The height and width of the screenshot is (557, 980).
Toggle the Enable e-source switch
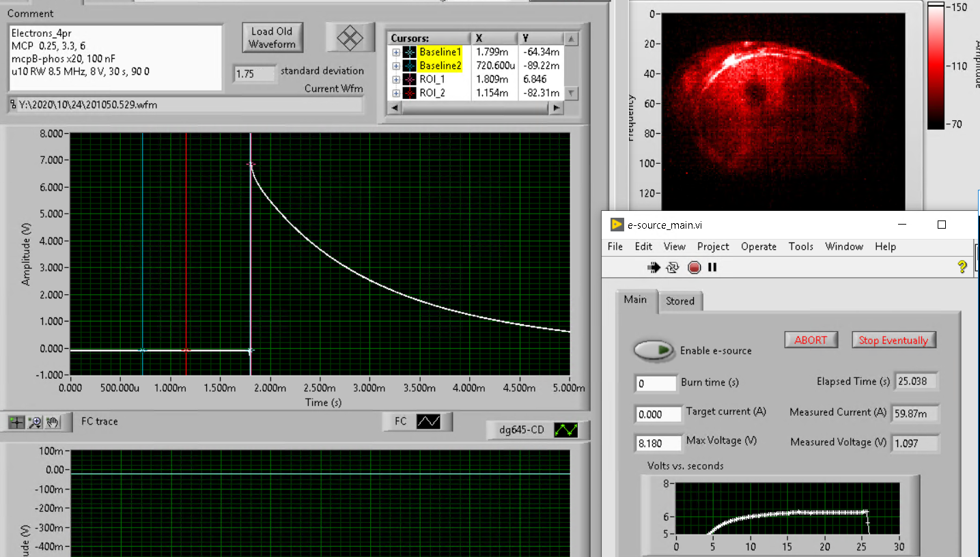tap(654, 349)
